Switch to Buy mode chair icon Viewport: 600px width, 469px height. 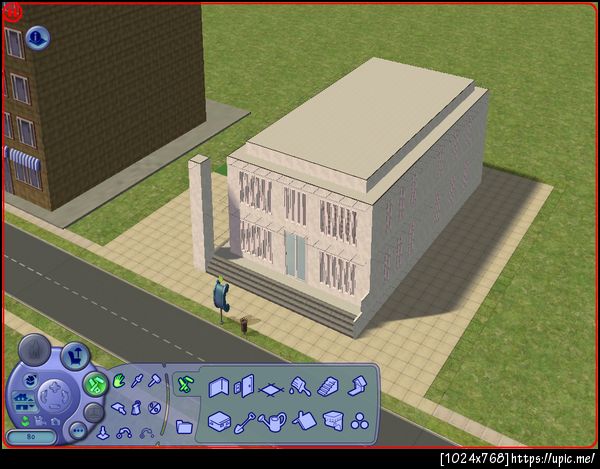tap(75, 356)
